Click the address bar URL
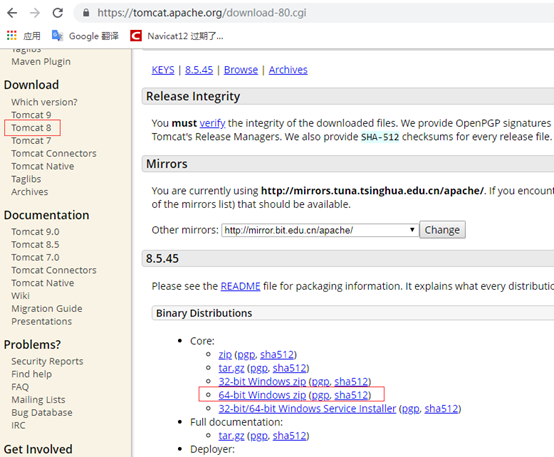554x457 pixels. pyautogui.click(x=202, y=13)
